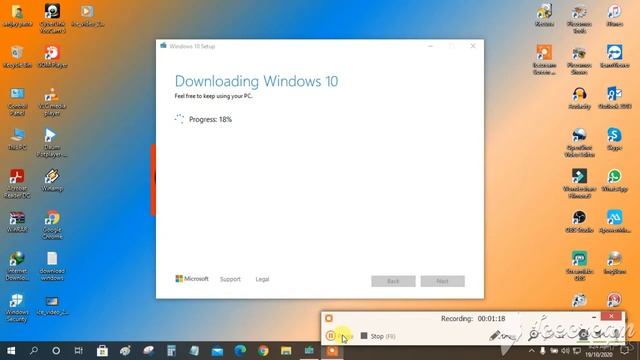Select the zoom magnifier tool in recorder
This screenshot has height=360, width=640.
point(533,336)
